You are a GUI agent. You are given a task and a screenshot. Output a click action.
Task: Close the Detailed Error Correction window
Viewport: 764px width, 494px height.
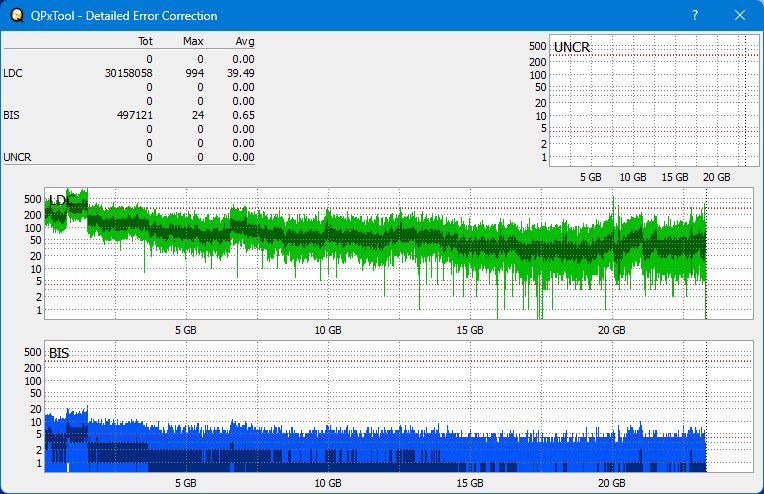[740, 15]
